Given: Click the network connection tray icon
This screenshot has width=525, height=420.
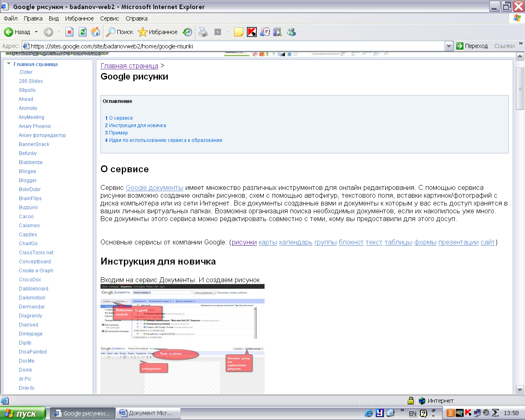Looking at the screenshot, I should click(477, 413).
